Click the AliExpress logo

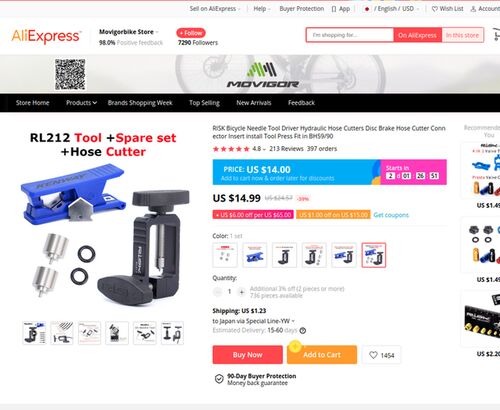(x=46, y=36)
